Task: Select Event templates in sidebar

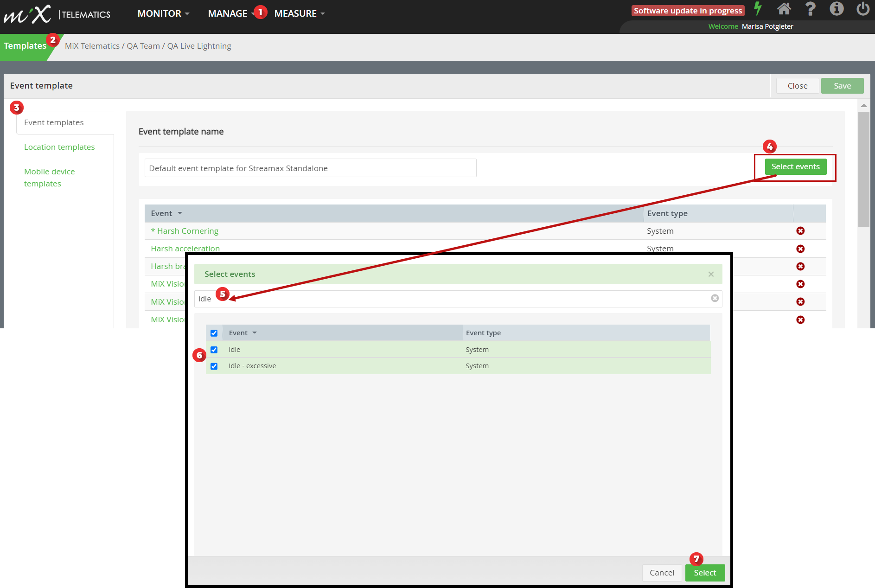Action: [54, 122]
